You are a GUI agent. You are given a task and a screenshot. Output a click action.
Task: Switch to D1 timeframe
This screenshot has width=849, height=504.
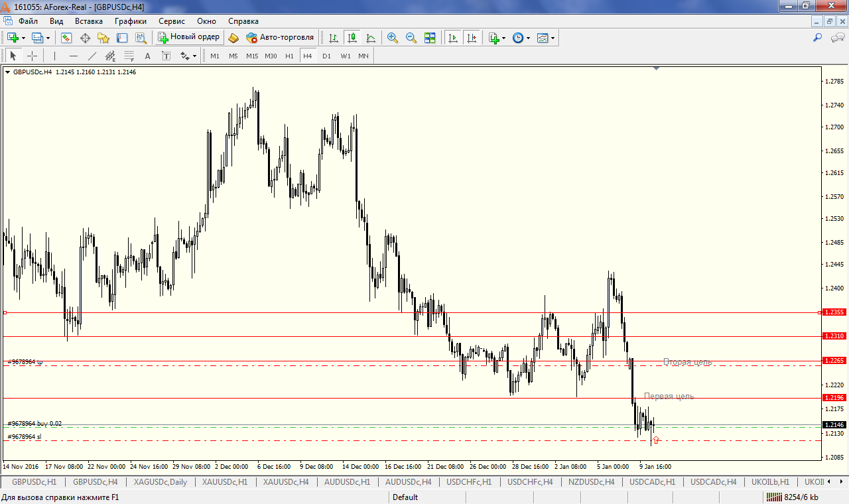click(x=326, y=56)
